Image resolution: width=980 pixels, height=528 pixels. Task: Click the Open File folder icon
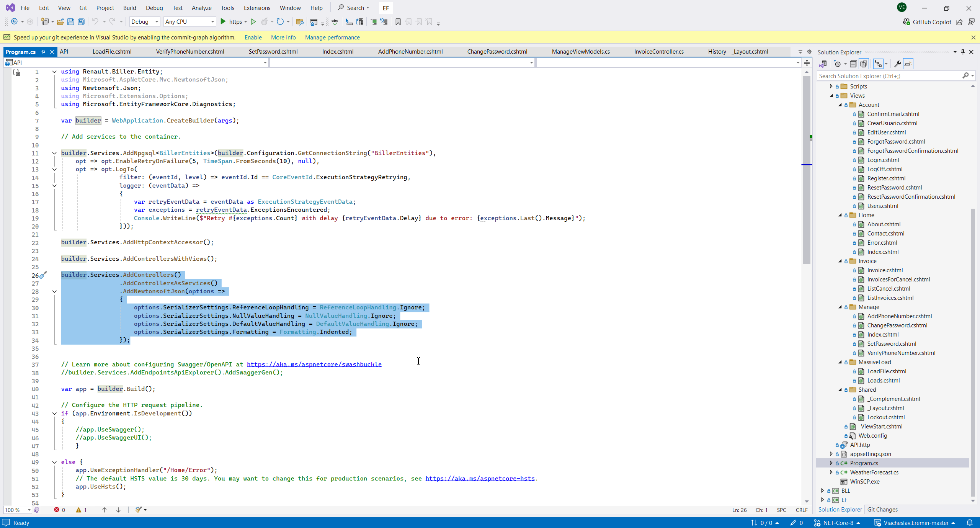coord(60,22)
